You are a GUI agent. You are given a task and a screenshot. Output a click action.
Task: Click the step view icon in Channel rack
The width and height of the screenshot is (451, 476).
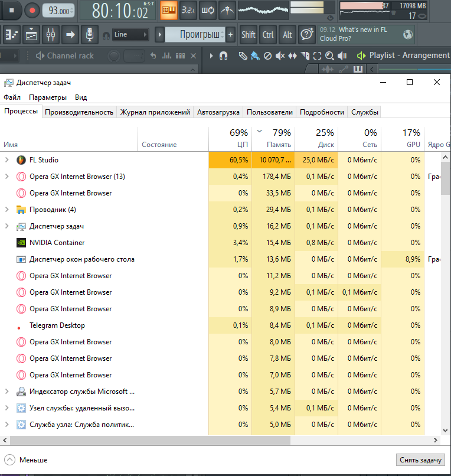coord(180,56)
